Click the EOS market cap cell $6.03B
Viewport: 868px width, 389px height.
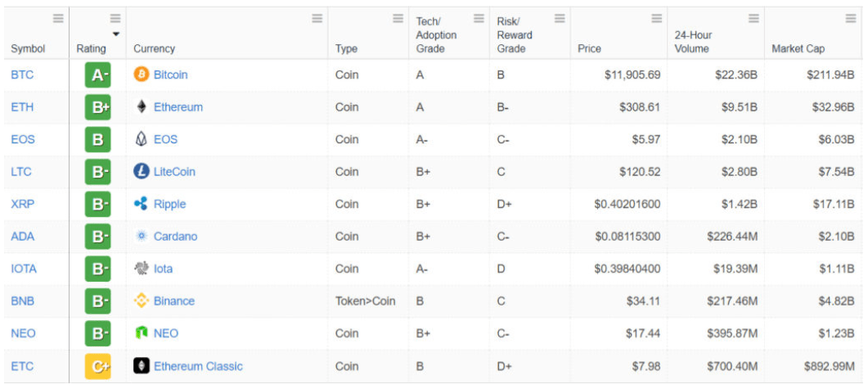836,139
